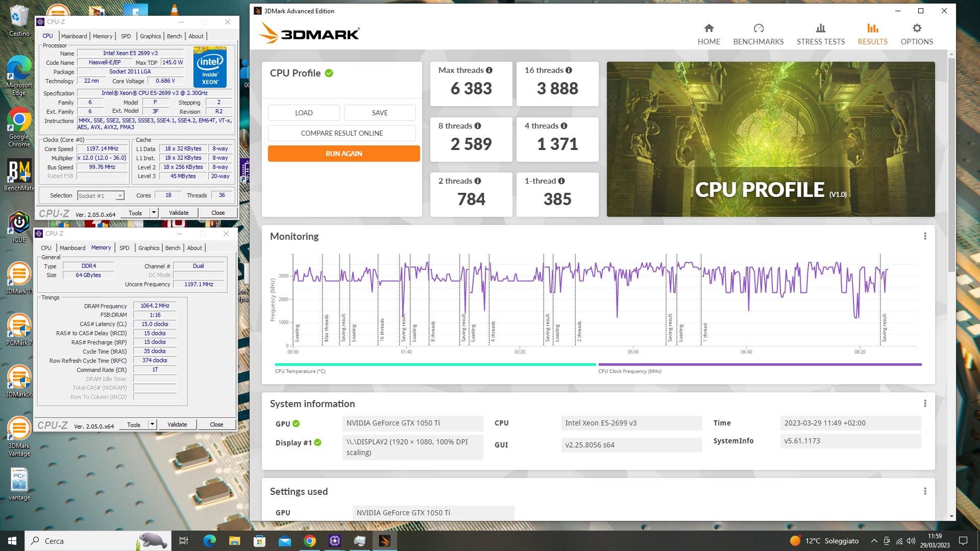
Task: Open File Explorer in taskbar
Action: click(x=234, y=541)
